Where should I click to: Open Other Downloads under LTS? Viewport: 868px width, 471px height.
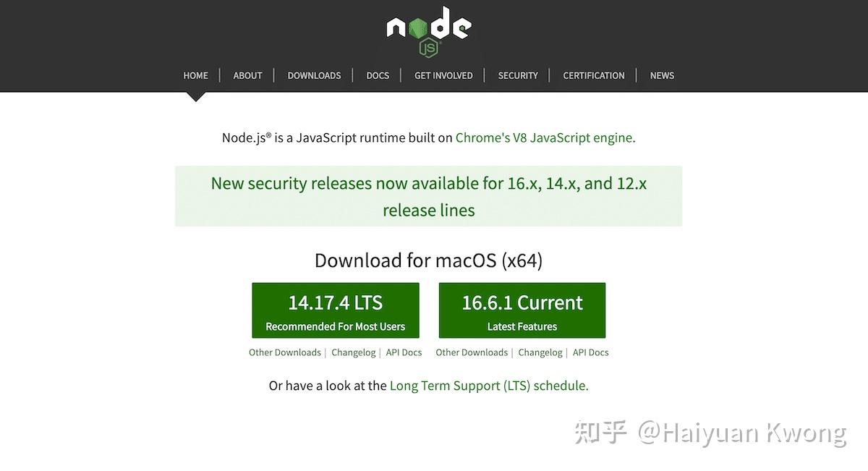(285, 352)
